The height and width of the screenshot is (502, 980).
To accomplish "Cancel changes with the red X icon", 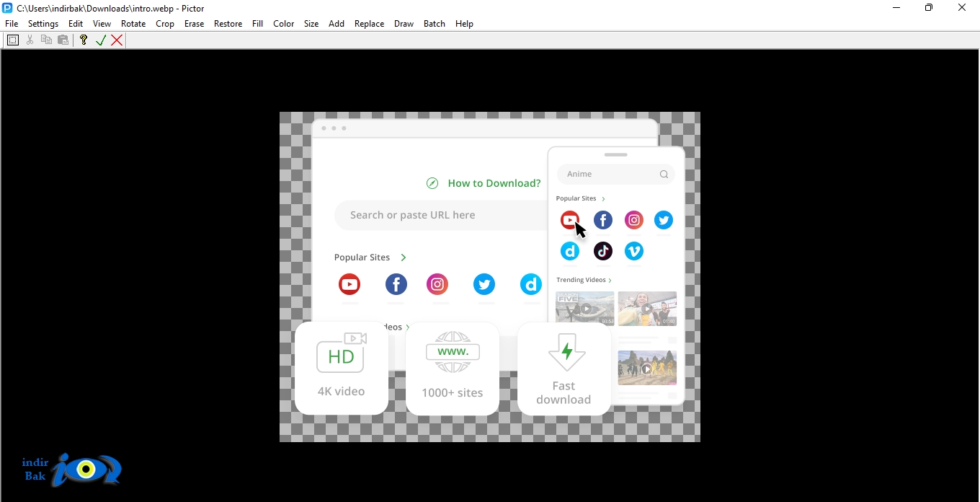I will [x=117, y=40].
